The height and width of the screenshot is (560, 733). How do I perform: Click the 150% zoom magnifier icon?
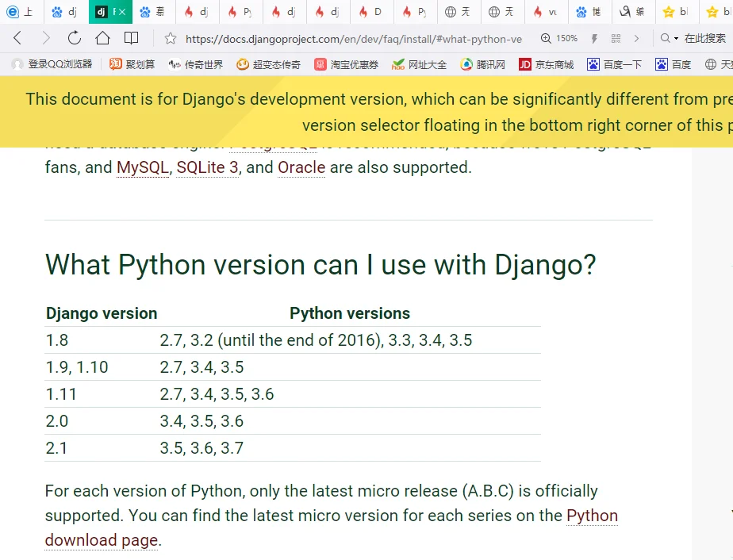click(546, 38)
